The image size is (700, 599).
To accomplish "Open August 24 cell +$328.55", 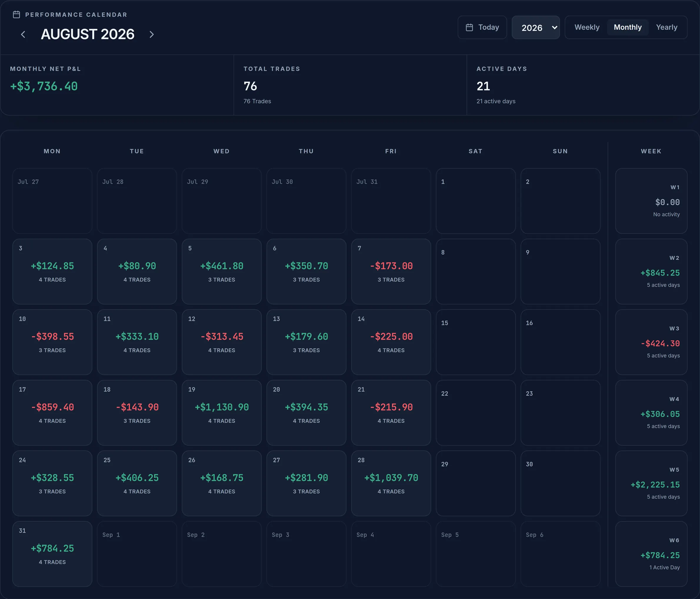I will [x=52, y=483].
